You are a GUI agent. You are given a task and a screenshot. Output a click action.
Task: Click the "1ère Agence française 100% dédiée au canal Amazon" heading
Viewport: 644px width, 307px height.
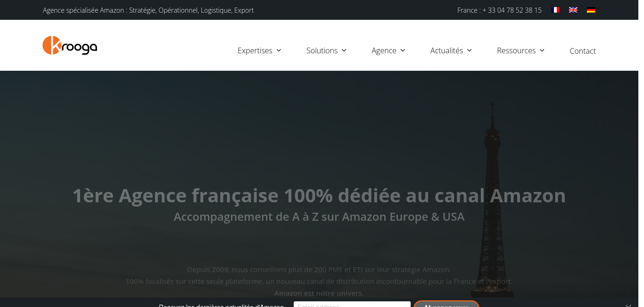tap(319, 195)
